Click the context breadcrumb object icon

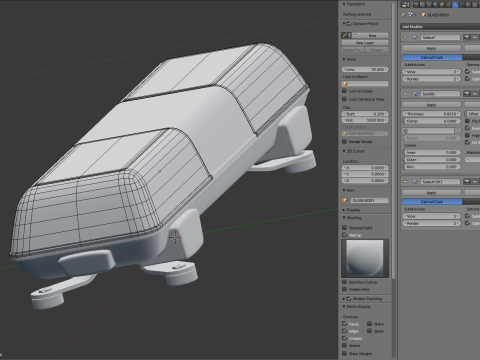411,15
